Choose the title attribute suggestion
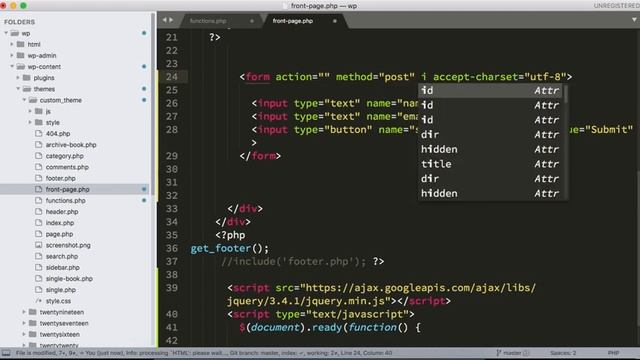Screen dimensions: 640x360 490,164
